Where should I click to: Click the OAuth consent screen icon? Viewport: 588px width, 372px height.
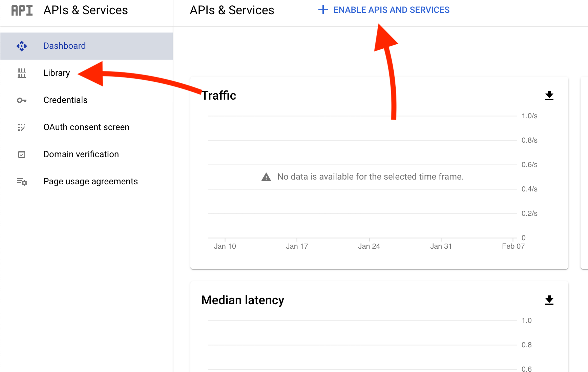click(x=22, y=127)
